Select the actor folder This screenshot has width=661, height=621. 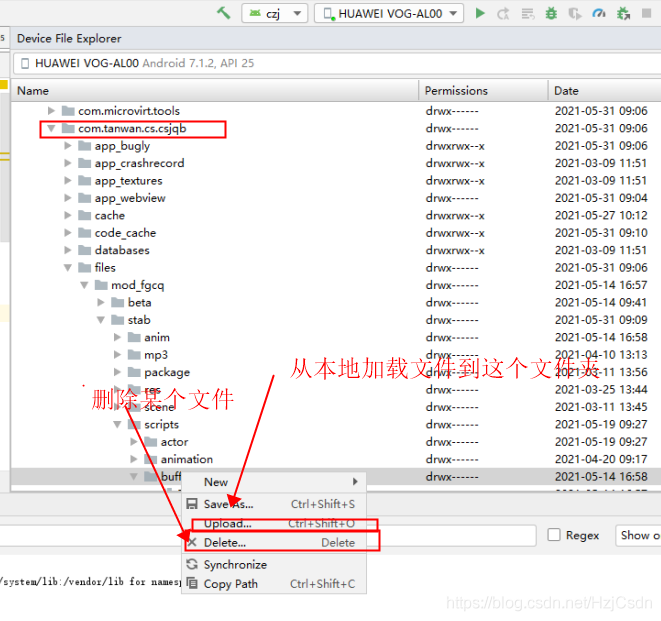tap(174, 442)
